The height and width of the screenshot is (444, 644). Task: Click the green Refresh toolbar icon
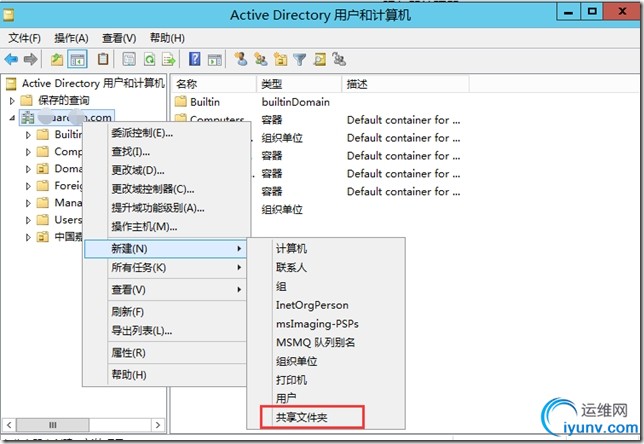(149, 60)
